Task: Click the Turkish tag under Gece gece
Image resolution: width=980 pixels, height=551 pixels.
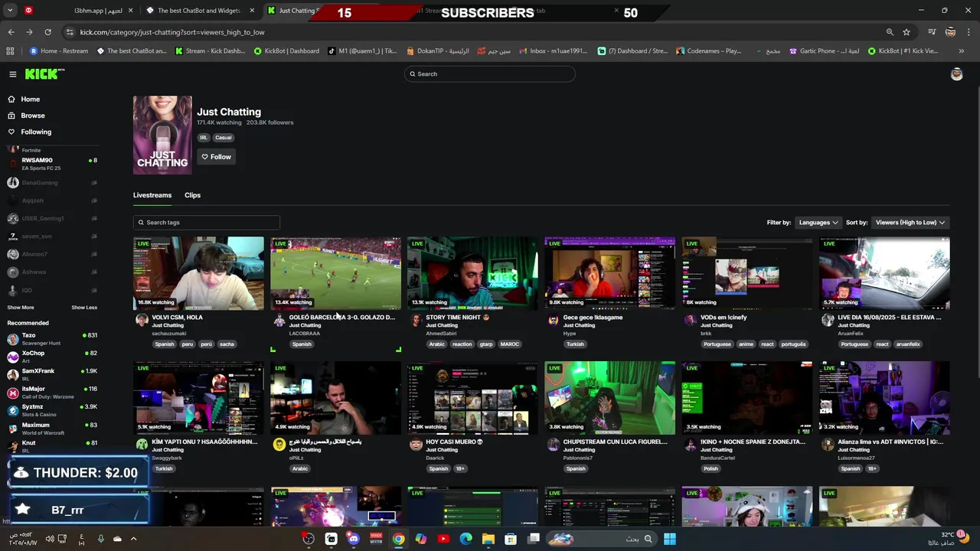Action: coord(575,344)
